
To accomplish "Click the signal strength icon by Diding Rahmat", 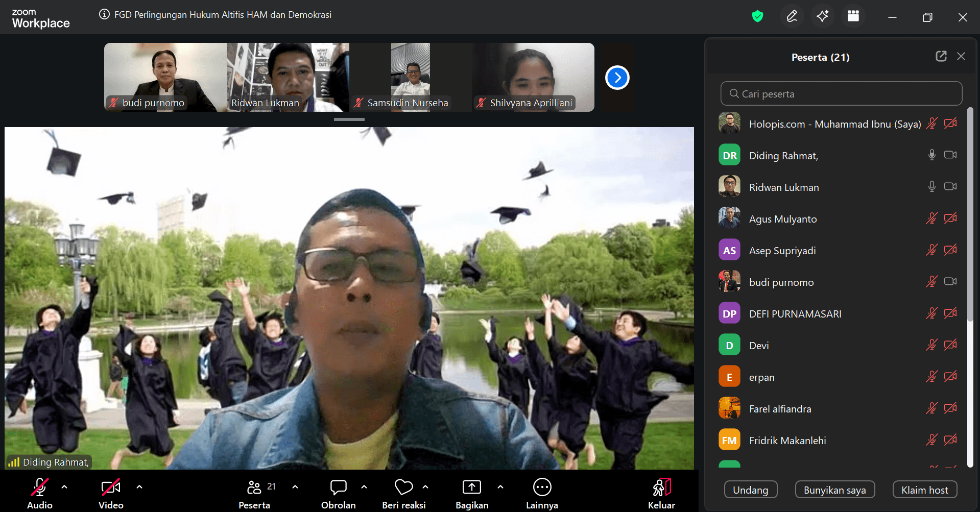I will point(14,462).
